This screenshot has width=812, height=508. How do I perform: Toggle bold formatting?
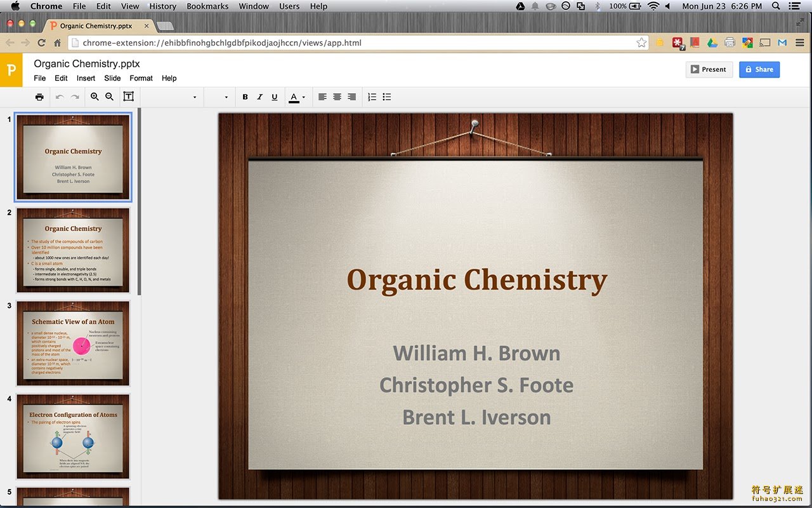click(245, 97)
